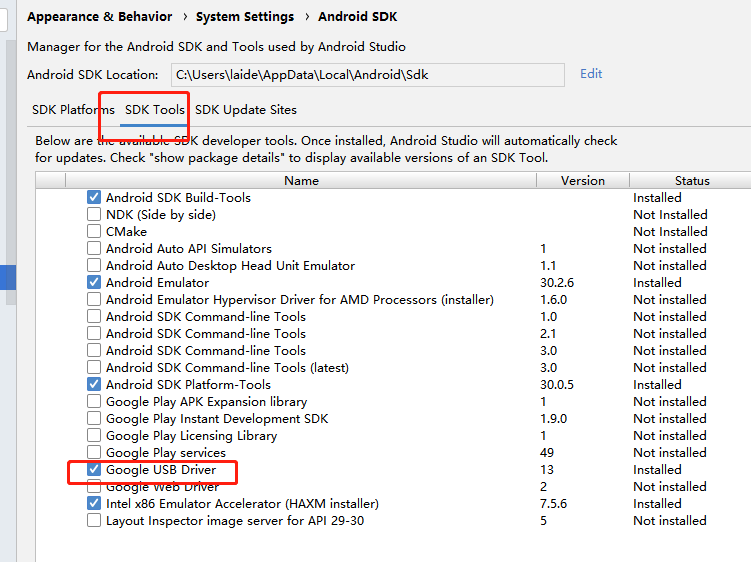Uncheck Android SDK Platform-Tools checkbox

tap(94, 384)
